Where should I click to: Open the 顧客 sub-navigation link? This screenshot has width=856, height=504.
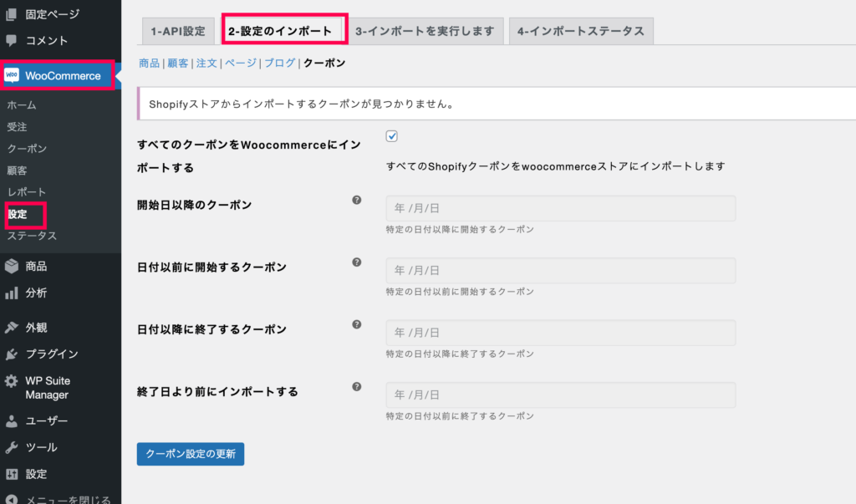click(x=177, y=64)
